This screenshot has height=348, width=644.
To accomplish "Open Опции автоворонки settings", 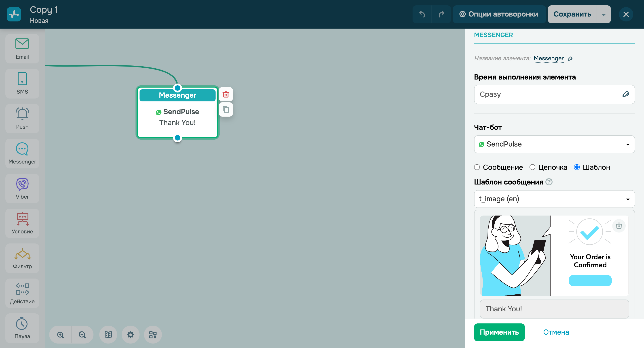I will (499, 14).
